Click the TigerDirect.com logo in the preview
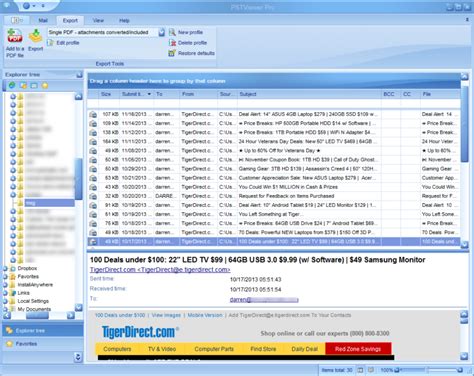474x376 pixels. pyautogui.click(x=140, y=332)
